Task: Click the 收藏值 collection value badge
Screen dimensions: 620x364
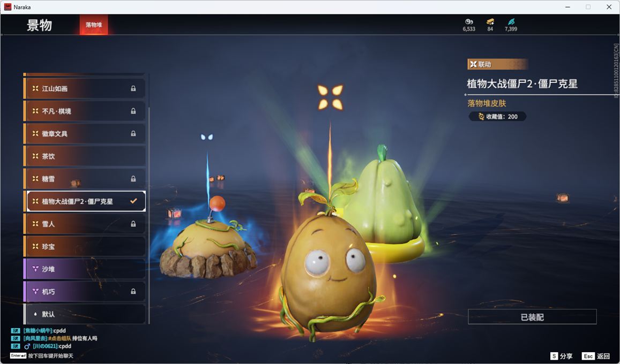Action: pos(497,117)
